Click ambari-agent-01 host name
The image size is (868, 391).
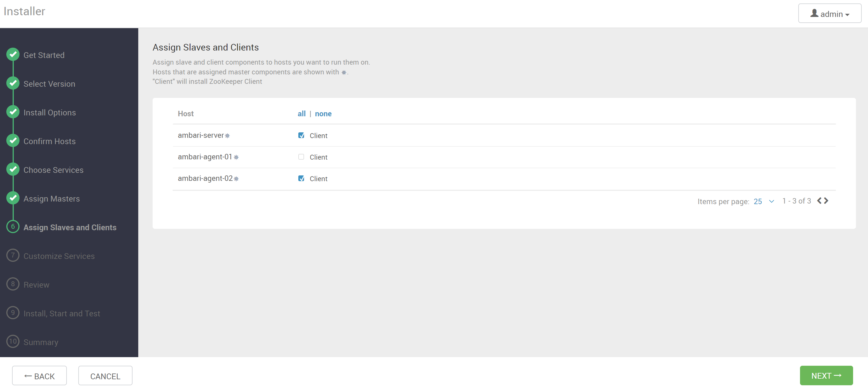pos(205,157)
